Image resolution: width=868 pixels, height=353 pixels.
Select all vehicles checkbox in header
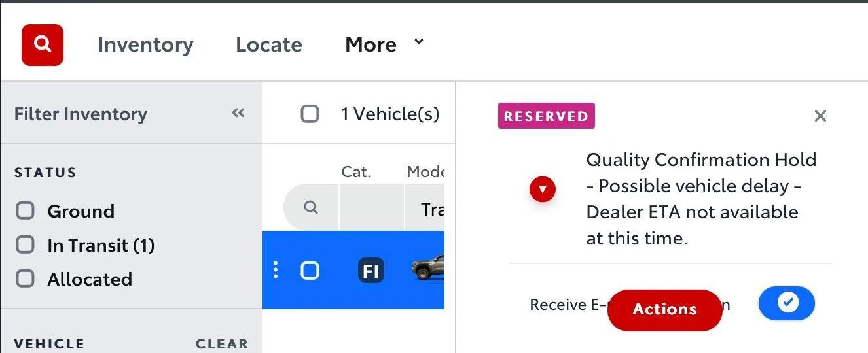310,114
